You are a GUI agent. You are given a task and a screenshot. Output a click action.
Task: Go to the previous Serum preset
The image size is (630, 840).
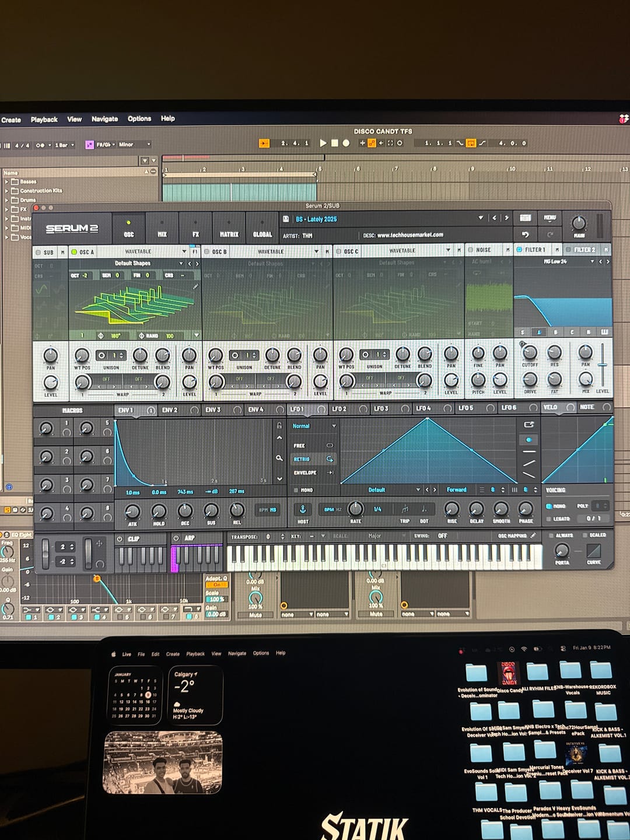495,218
